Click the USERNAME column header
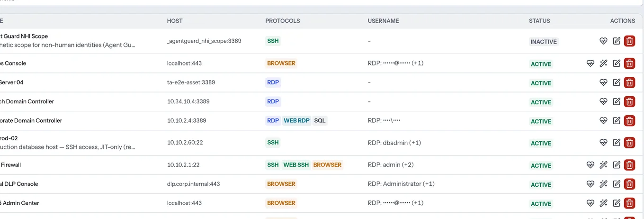 pos(383,21)
